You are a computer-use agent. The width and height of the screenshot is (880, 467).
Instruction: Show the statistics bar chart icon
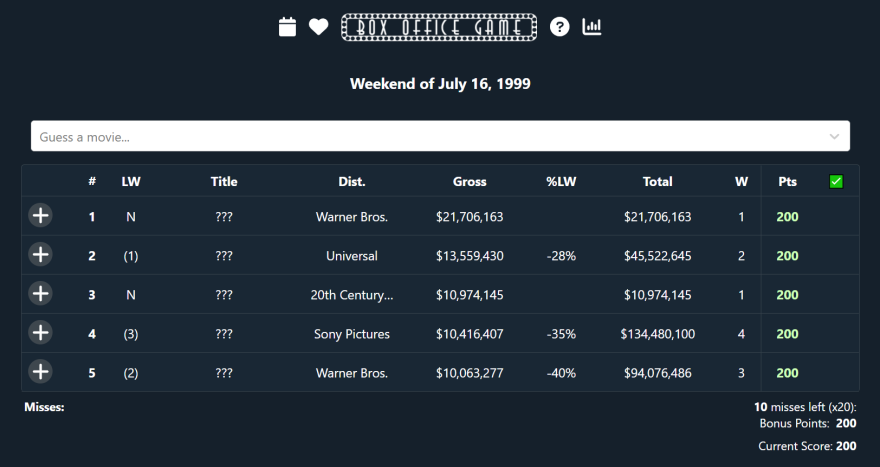(592, 27)
